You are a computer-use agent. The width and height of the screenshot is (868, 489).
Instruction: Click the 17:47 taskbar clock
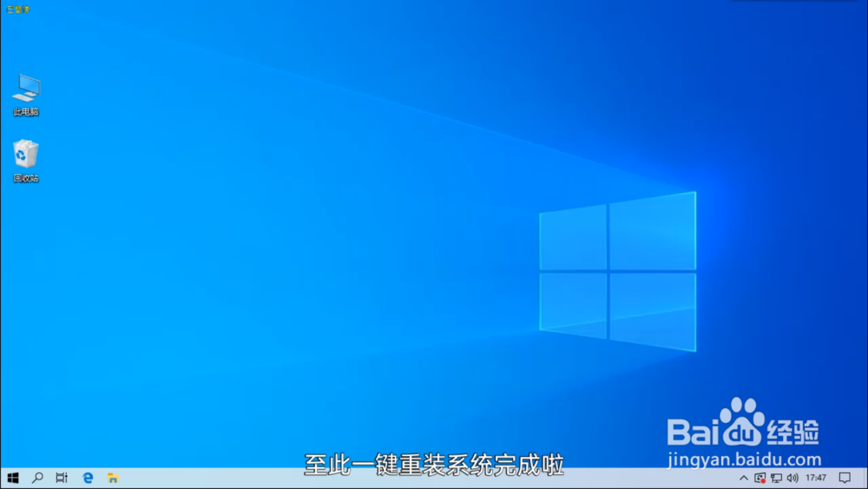(x=816, y=478)
